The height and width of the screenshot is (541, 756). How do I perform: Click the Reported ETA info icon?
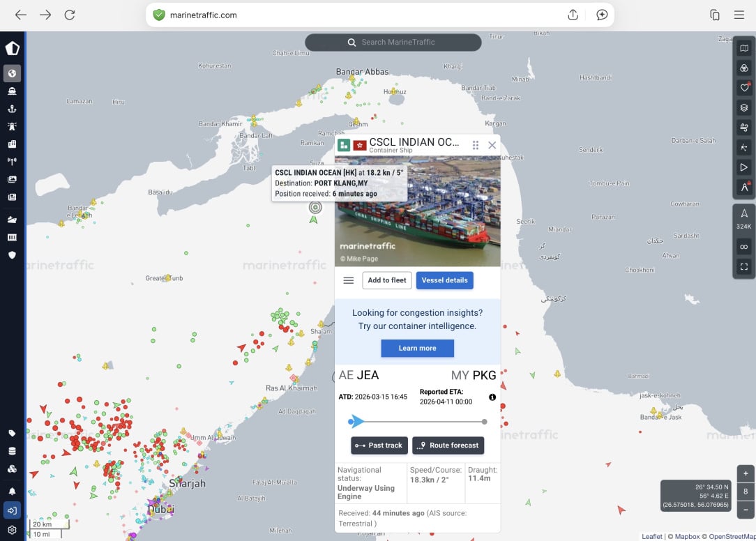[492, 397]
